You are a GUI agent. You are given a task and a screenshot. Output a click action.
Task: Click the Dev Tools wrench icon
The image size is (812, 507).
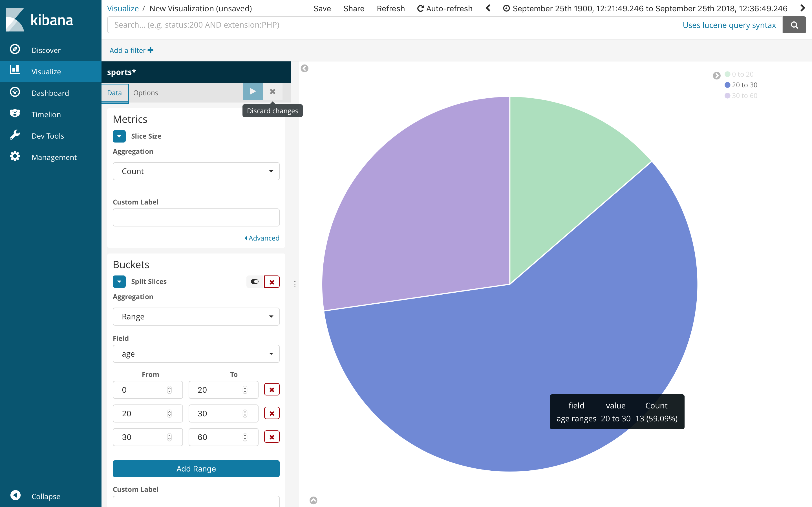(15, 135)
